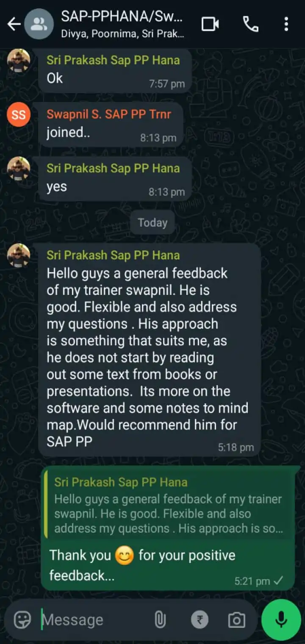This screenshot has height=644, width=305.
Task: Start a group voice call
Action: [x=250, y=24]
